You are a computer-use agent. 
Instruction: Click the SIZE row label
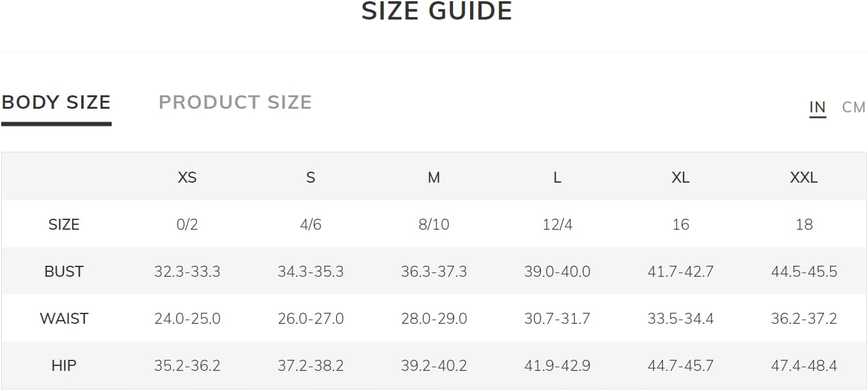[64, 225]
